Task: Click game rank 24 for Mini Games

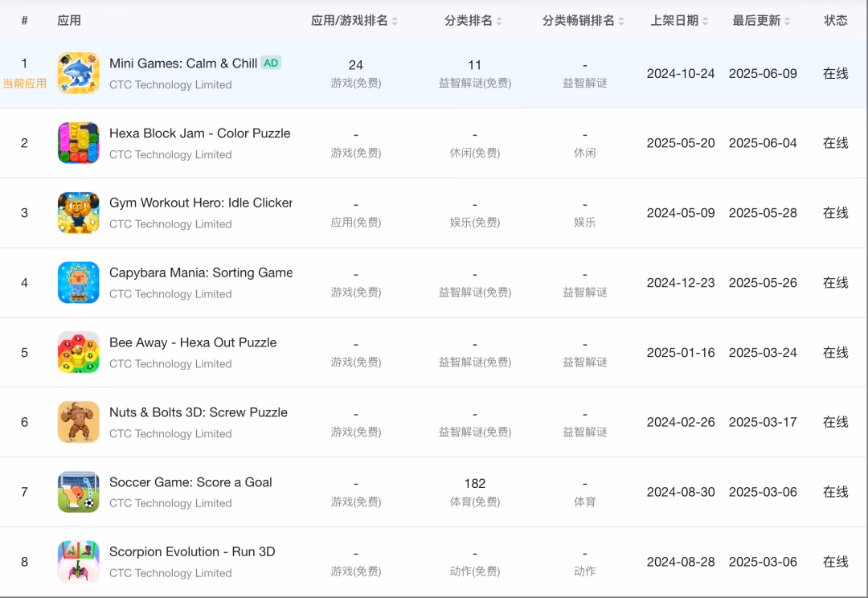Action: pyautogui.click(x=356, y=65)
